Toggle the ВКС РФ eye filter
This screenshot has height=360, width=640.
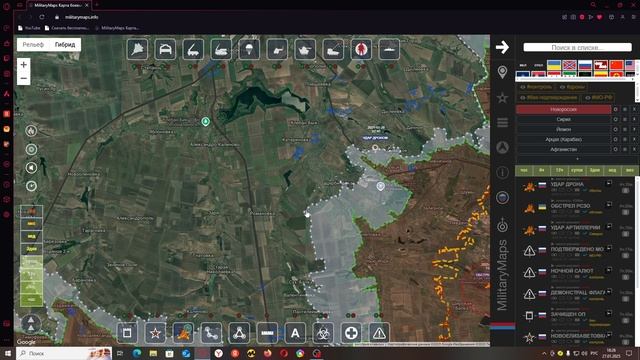click(598, 98)
